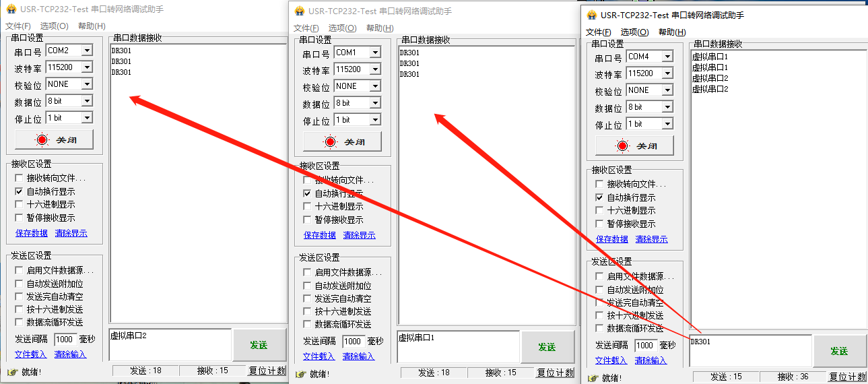Open the 帮助(H) menu in the COM1 window
Viewport: 868px width, 384px height.
tap(380, 28)
